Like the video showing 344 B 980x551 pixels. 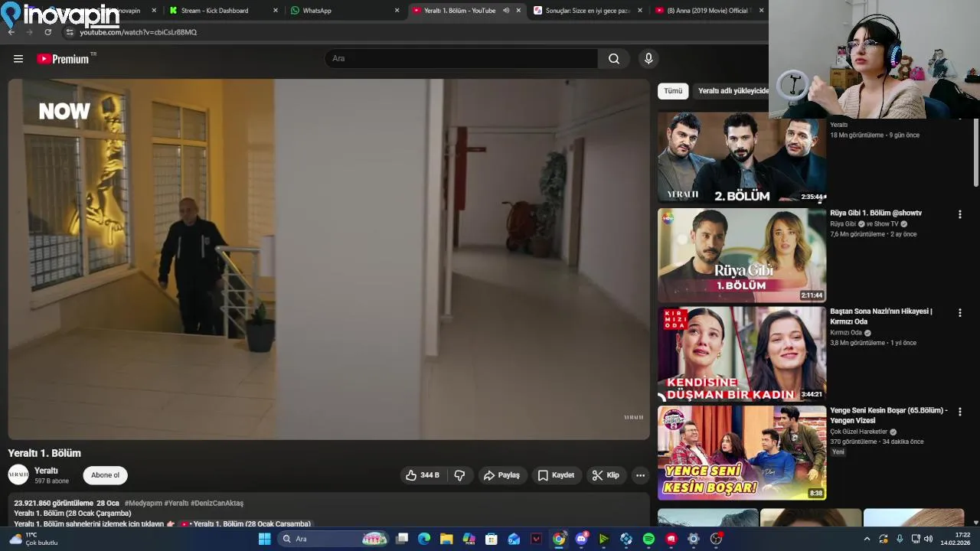click(423, 475)
